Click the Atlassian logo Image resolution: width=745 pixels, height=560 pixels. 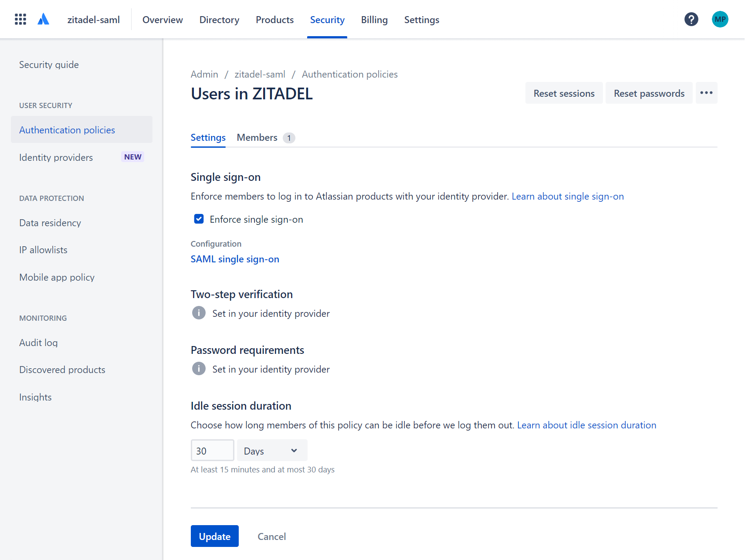pos(43,19)
